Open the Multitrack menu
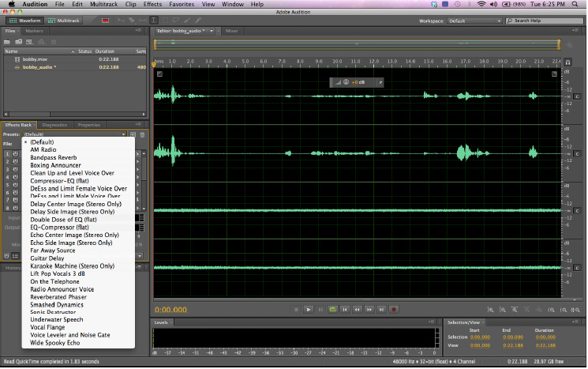Image resolution: width=588 pixels, height=369 pixels. [x=103, y=4]
